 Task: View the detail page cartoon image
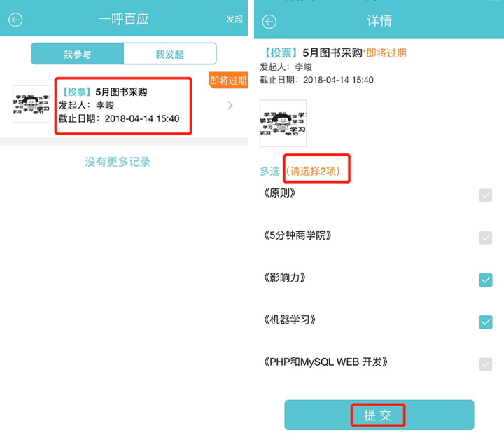(283, 123)
